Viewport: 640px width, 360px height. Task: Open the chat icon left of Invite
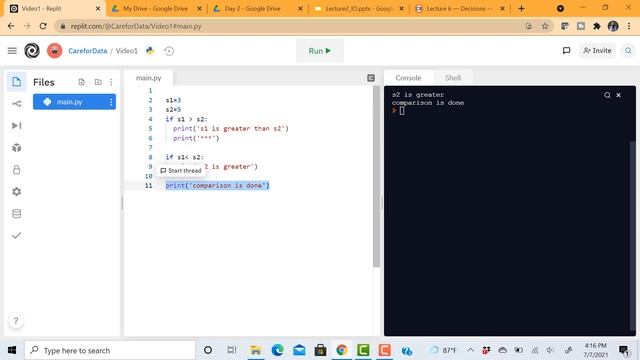[566, 51]
